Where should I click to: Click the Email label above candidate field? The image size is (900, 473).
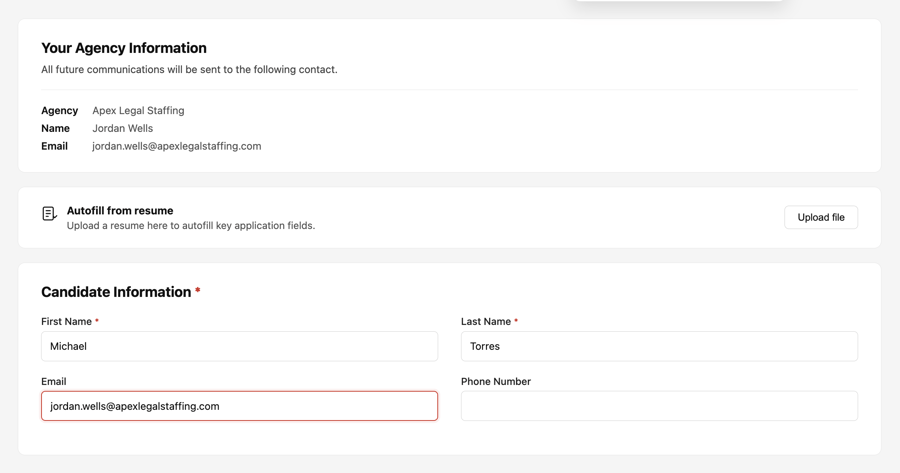[x=54, y=381]
